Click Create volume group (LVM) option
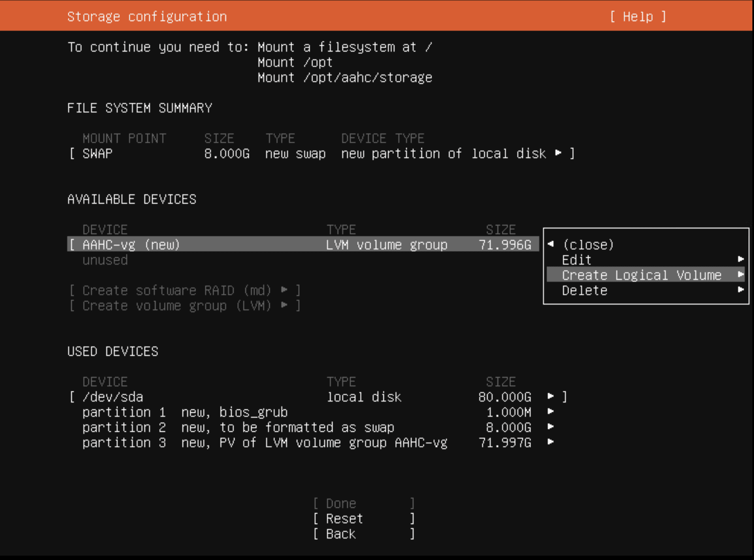754x560 pixels. (185, 306)
